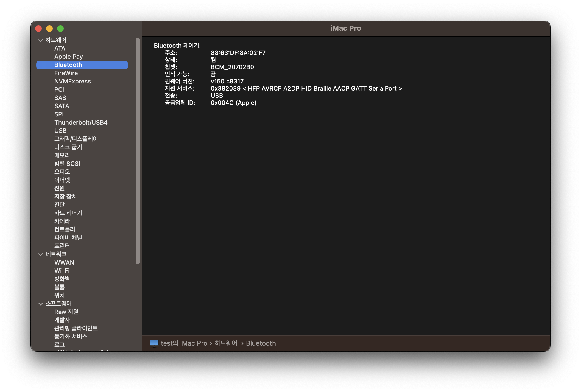Click the vendor ID 0x004C (Apple)

pos(234,103)
